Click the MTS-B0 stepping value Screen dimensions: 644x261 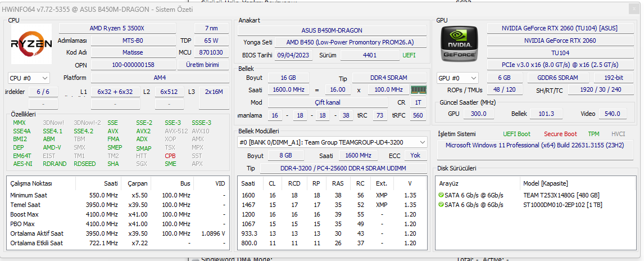pyautogui.click(x=133, y=40)
